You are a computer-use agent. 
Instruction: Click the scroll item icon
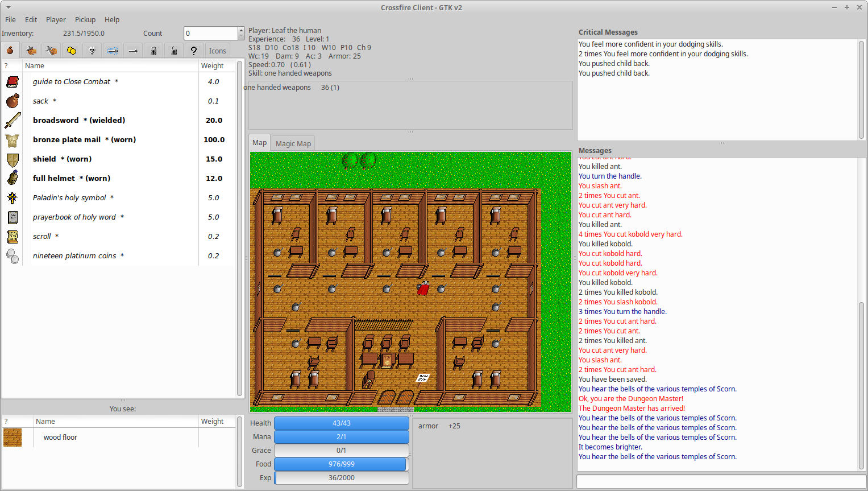[x=13, y=237]
